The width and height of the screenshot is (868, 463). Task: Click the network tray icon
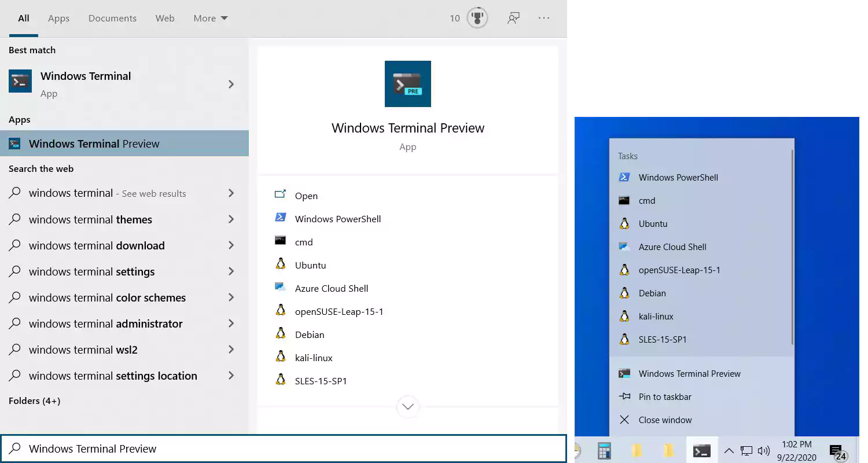[746, 451]
